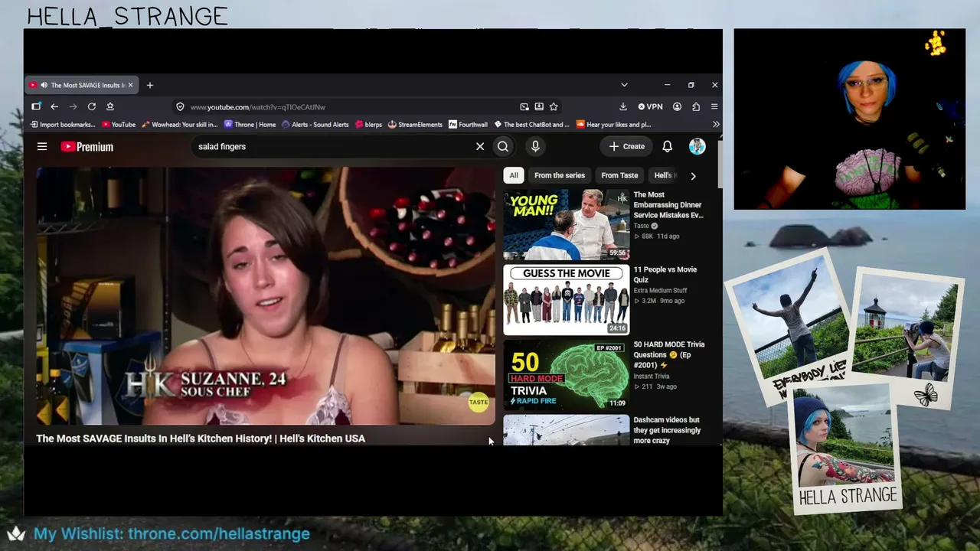Open the Fourthwall bookmark
Image resolution: width=980 pixels, height=551 pixels.
(x=469, y=124)
